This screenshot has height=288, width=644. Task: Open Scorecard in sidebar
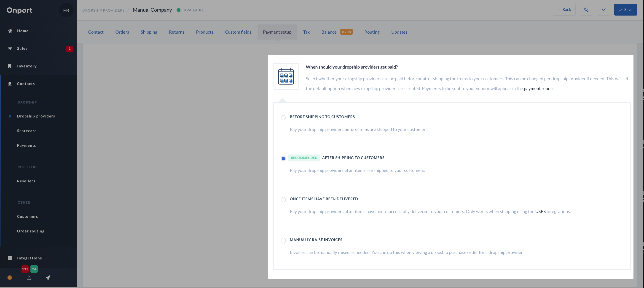tap(27, 131)
